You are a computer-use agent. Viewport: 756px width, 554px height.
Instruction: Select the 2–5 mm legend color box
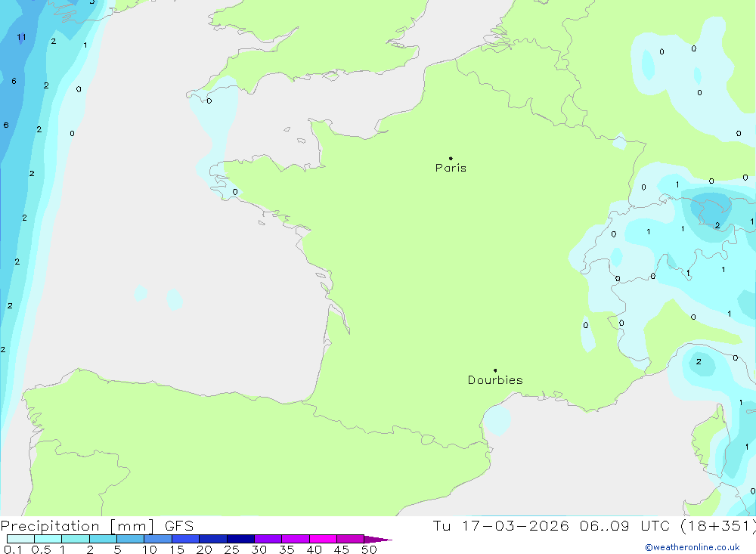coord(103,539)
